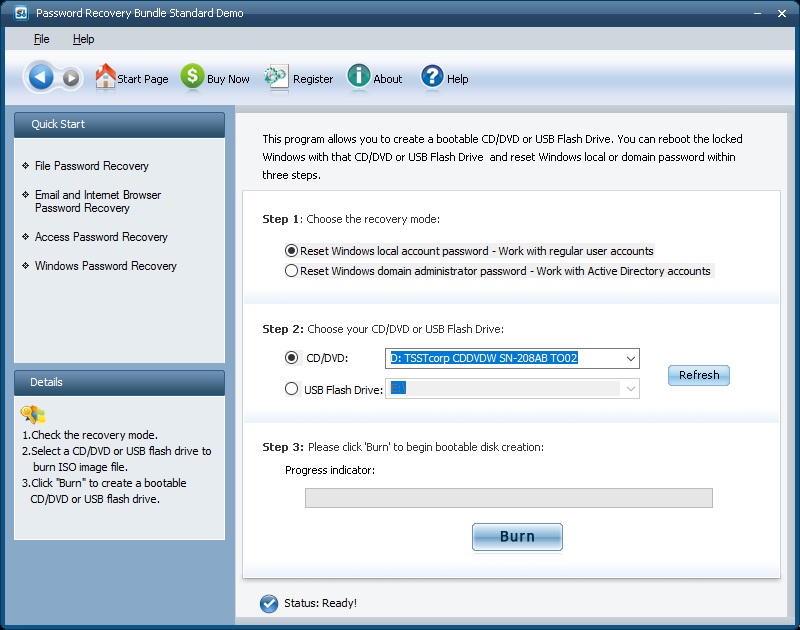
Task: Click the Status Ready checkmark icon
Action: point(268,603)
